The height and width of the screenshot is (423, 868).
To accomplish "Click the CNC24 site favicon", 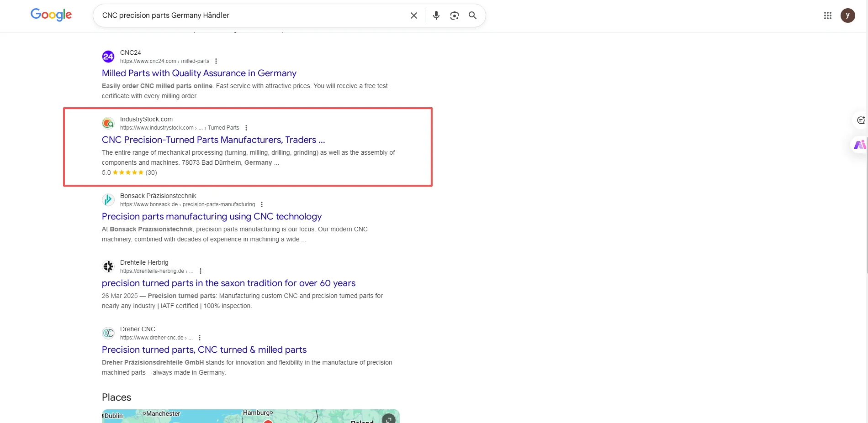I will tap(108, 57).
